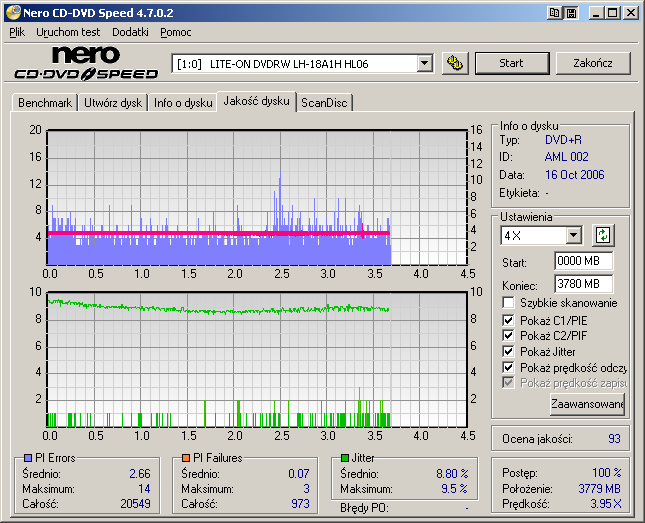Click the copy-to-clipboard icon in title bar

pyautogui.click(x=555, y=13)
